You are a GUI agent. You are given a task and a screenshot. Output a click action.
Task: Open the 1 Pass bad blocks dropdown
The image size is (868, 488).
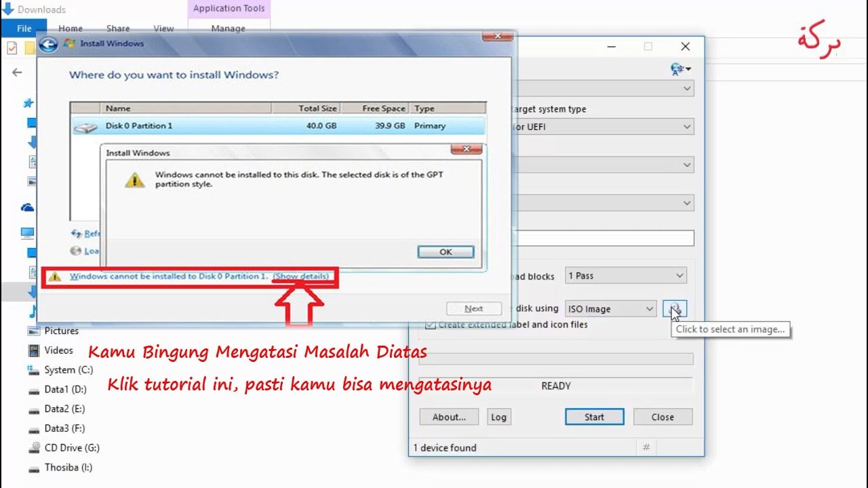tap(626, 276)
